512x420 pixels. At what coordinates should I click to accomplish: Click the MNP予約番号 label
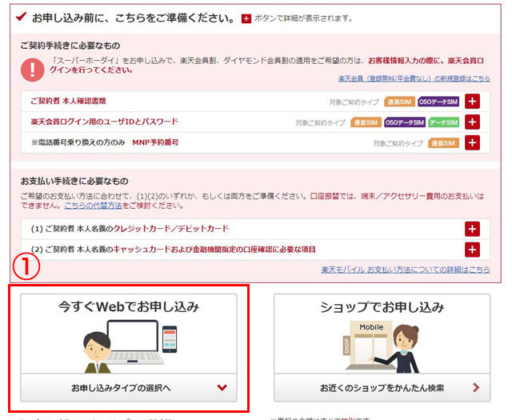tap(155, 142)
